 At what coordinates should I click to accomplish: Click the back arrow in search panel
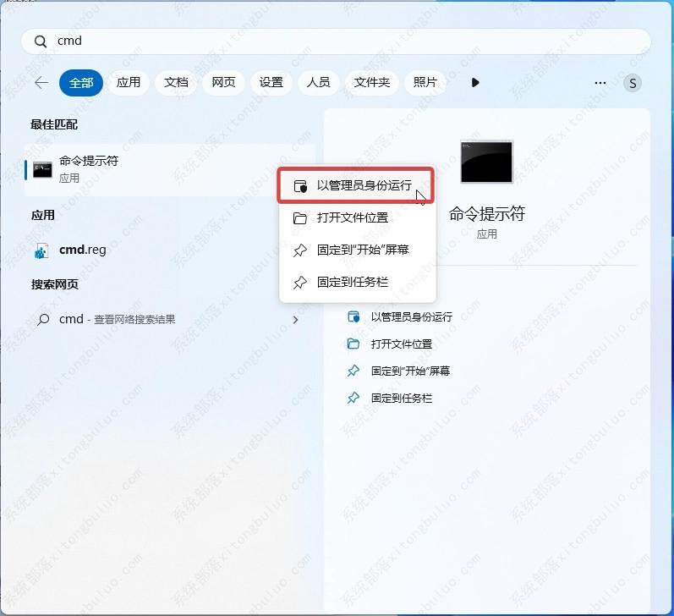pos(41,83)
